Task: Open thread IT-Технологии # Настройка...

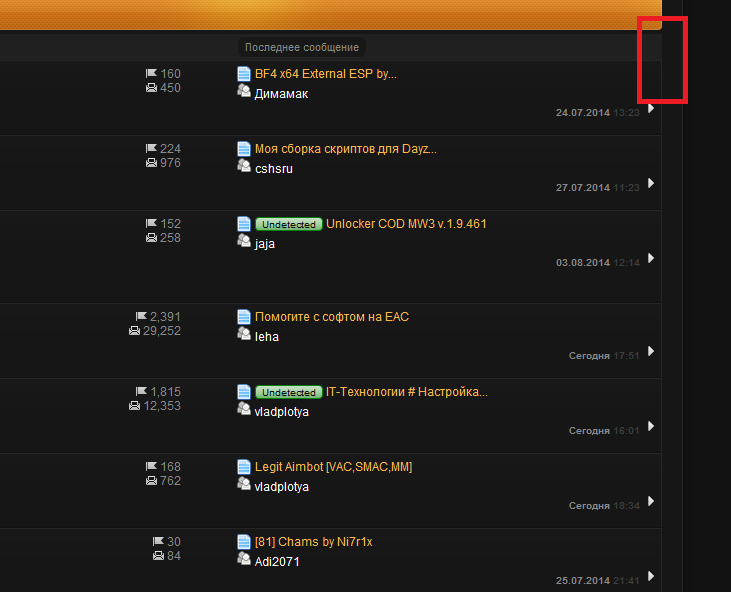Action: (x=407, y=392)
